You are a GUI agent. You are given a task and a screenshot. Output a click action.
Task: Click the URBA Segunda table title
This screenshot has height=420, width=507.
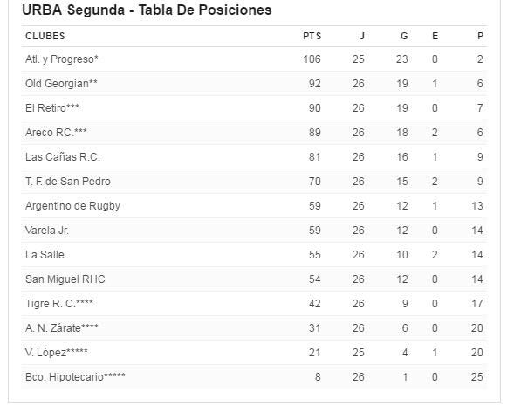click(147, 10)
